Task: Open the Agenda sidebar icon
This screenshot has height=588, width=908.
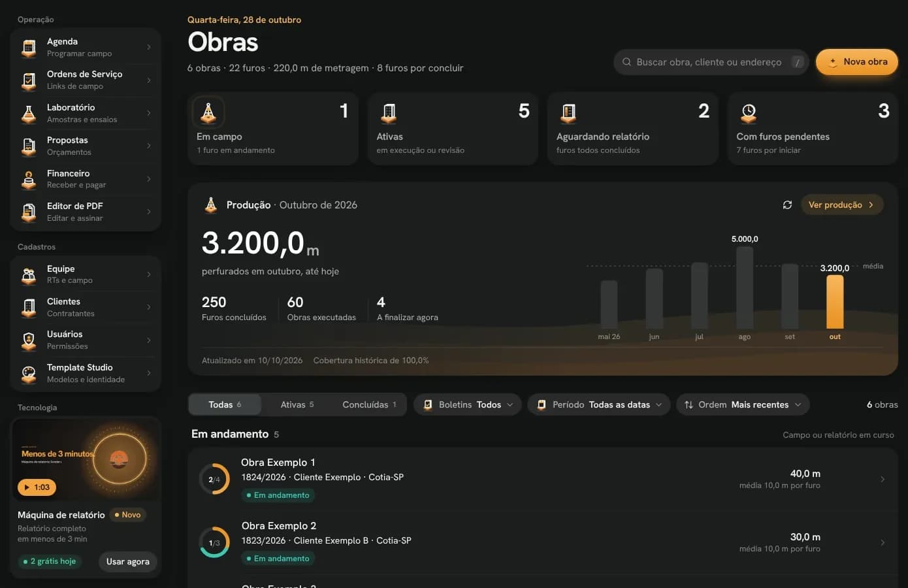Action: 29,48
